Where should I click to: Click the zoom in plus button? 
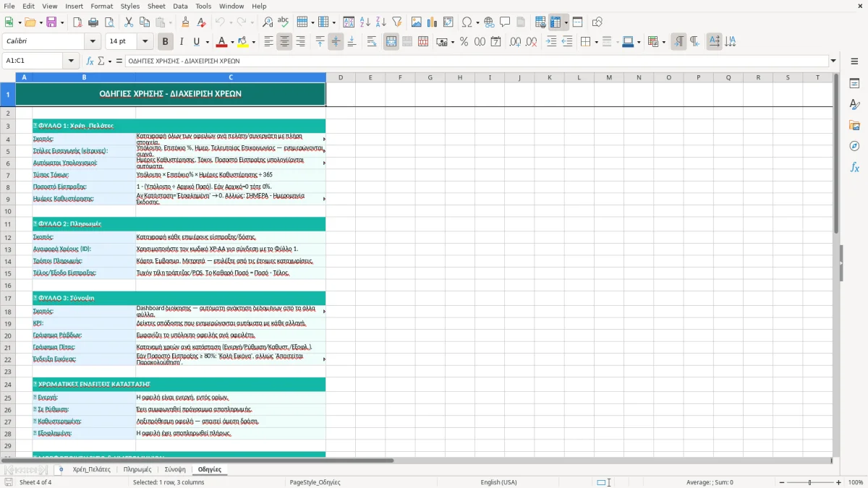point(839,482)
